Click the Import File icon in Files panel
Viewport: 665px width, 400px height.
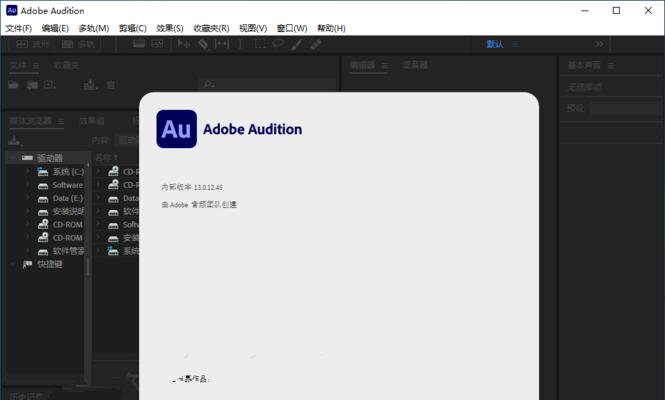[32, 85]
